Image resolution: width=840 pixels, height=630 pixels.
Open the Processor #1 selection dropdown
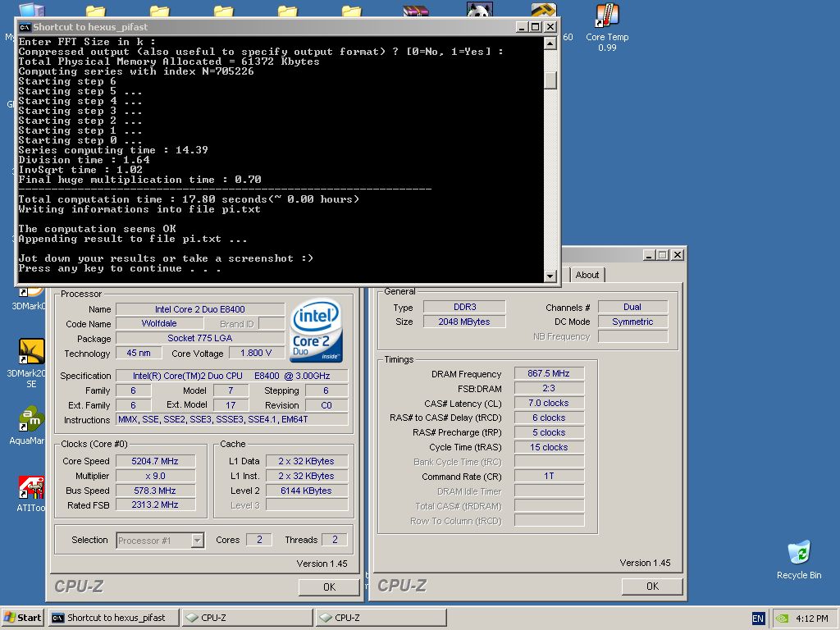tap(197, 540)
